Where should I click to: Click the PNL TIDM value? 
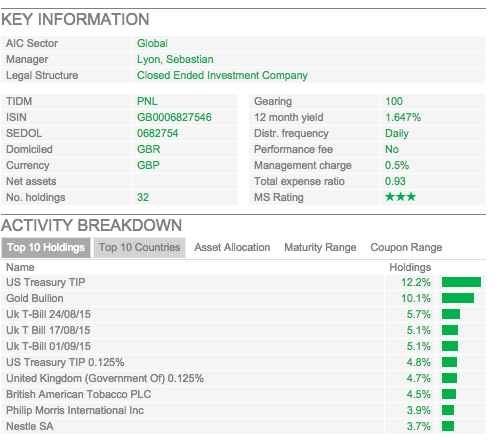147,101
